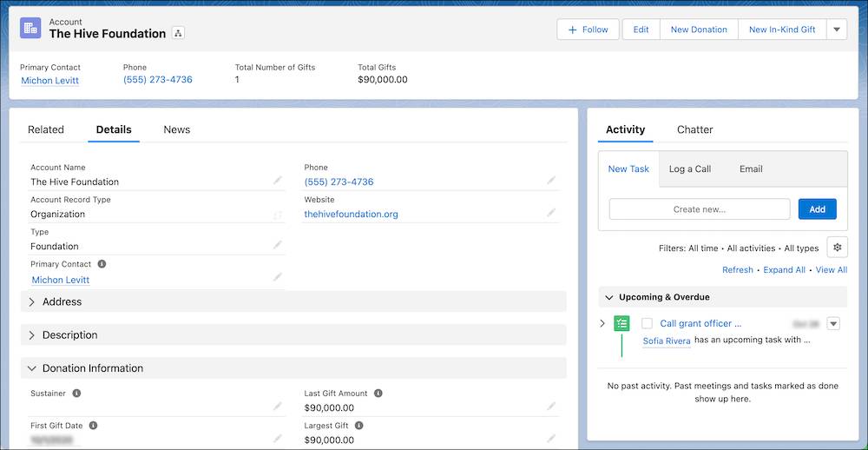Image resolution: width=868 pixels, height=450 pixels.
Task: Click View All activities link
Action: pos(832,270)
